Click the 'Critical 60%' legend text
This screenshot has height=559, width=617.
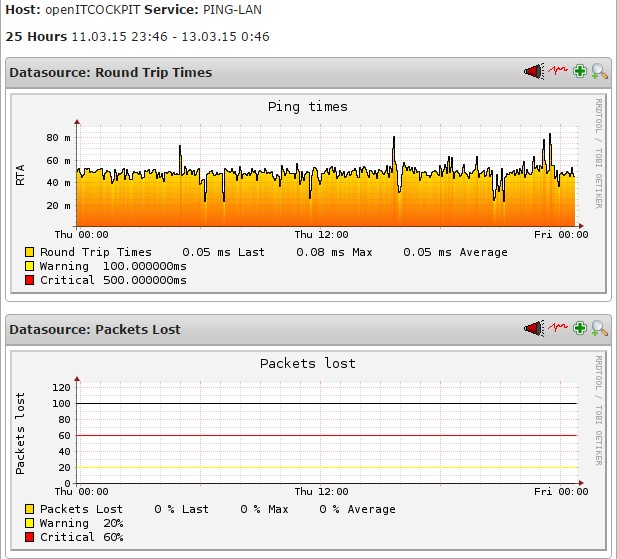[81, 537]
